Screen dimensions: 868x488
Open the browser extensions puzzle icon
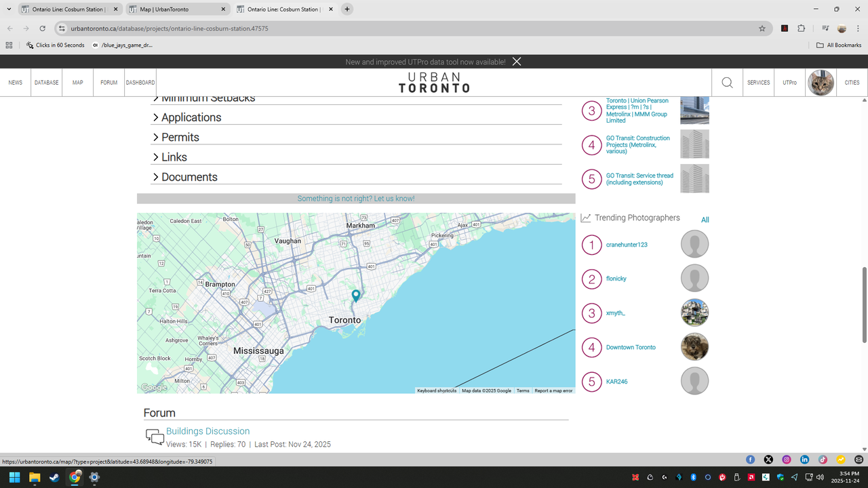pos(802,28)
